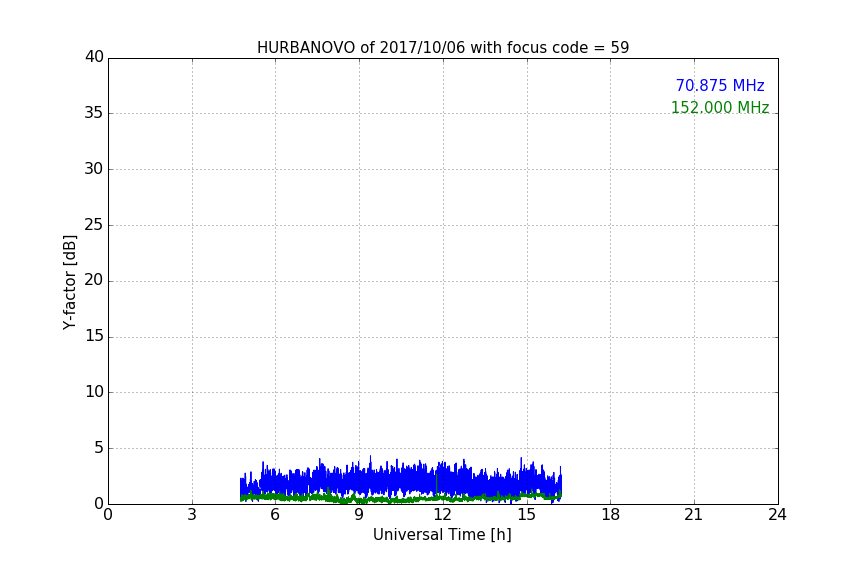This screenshot has height=576, width=864.
Task: Click the x-axis tick label '18'
Action: click(x=611, y=515)
